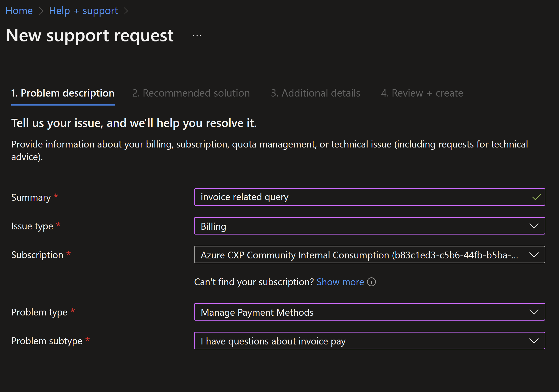Click the green checkmark in Summary field
Viewport: 559px width, 392px height.
(x=536, y=197)
